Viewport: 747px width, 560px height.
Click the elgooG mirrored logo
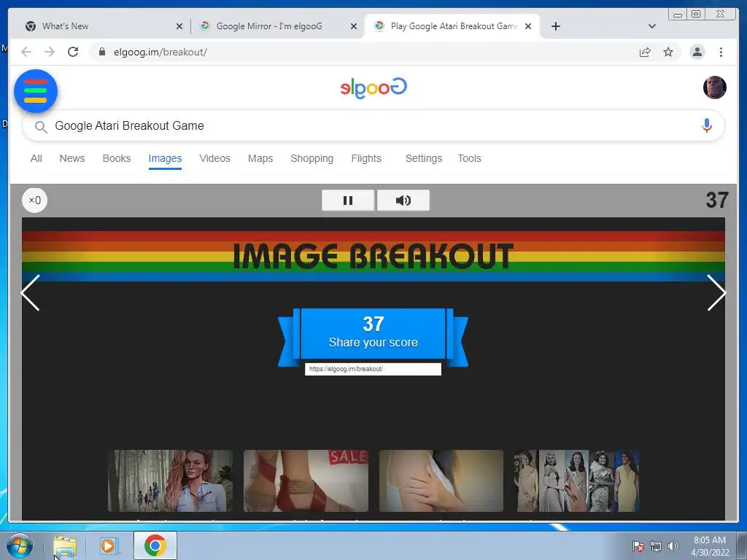[x=373, y=87]
